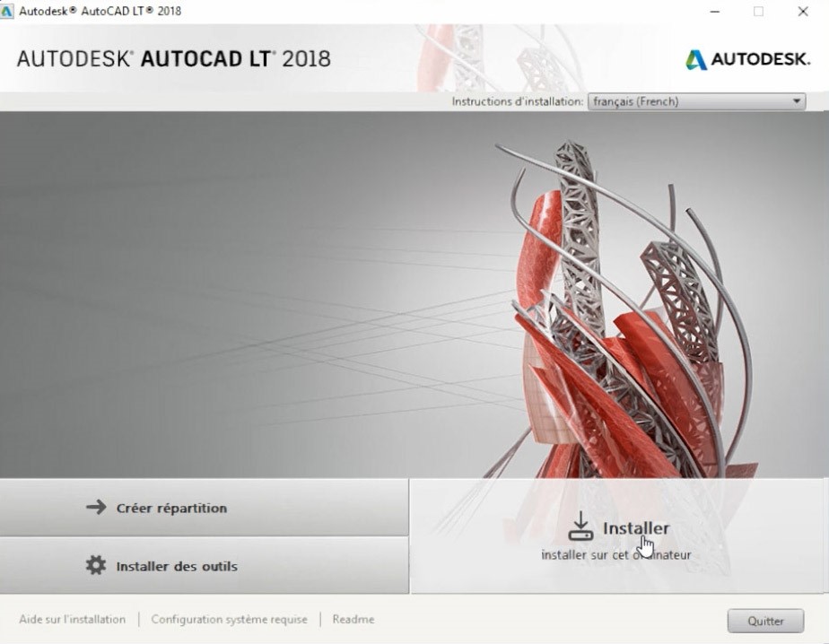Image resolution: width=829 pixels, height=644 pixels.
Task: Open Configuration système requise link
Action: (x=229, y=619)
